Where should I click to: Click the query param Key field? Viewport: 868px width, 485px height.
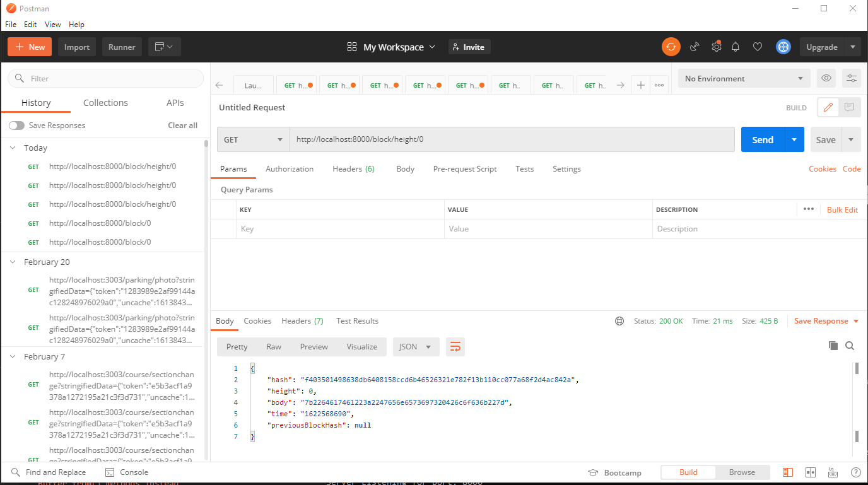click(x=340, y=229)
